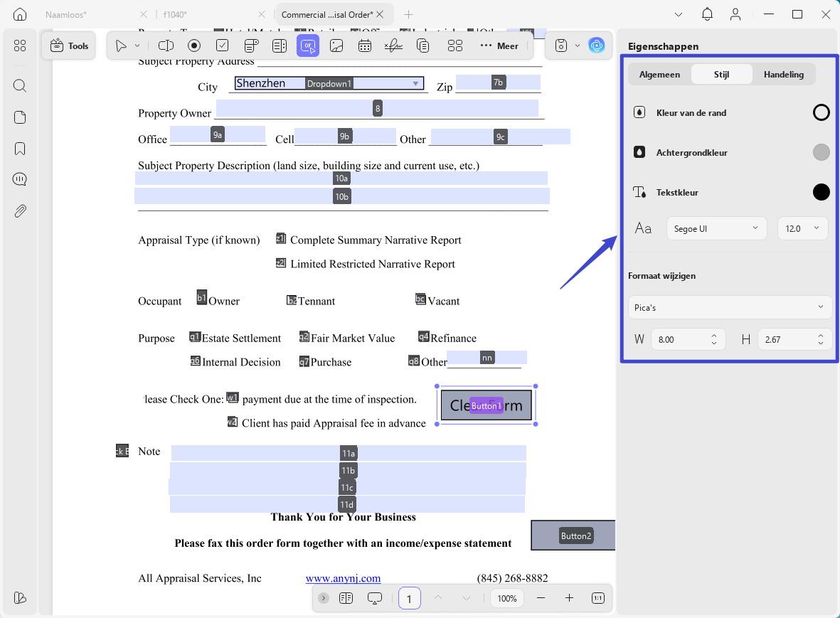The width and height of the screenshot is (840, 618).
Task: Select the image field tool
Action: [336, 46]
